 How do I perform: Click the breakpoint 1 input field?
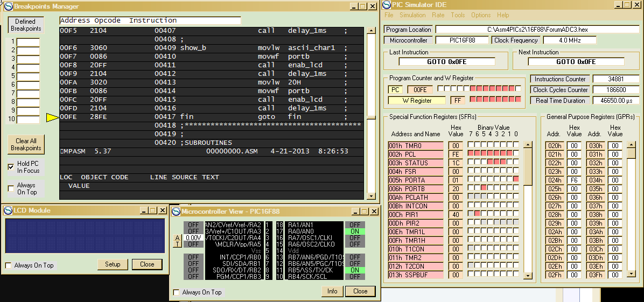28,42
